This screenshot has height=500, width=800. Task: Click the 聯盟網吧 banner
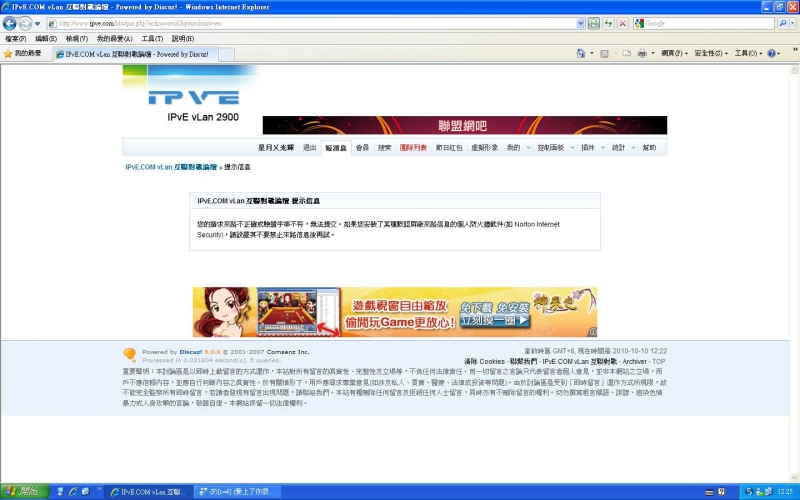pyautogui.click(x=464, y=125)
